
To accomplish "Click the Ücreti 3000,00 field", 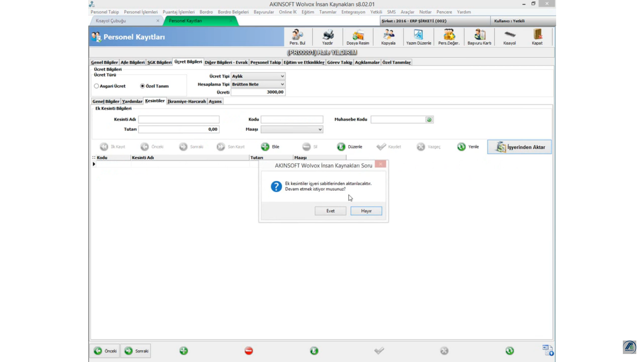I will coord(258,92).
